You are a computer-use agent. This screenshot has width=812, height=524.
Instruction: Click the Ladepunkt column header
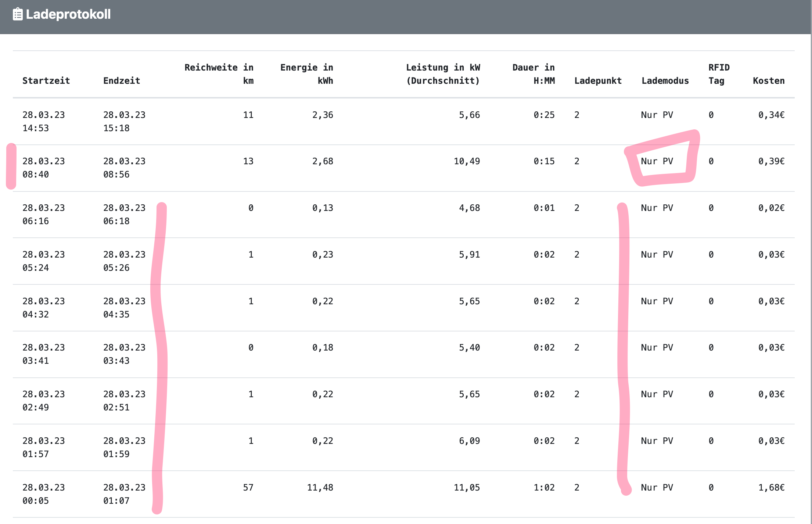(598, 81)
